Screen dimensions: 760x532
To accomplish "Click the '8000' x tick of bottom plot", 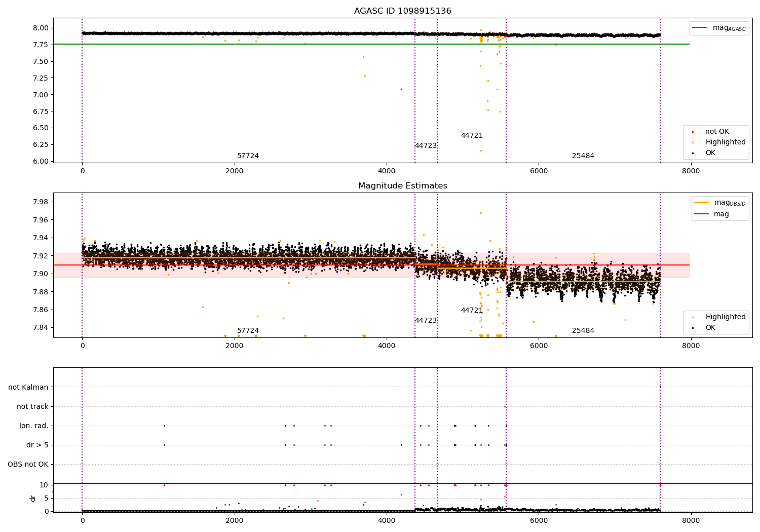I will (x=691, y=521).
